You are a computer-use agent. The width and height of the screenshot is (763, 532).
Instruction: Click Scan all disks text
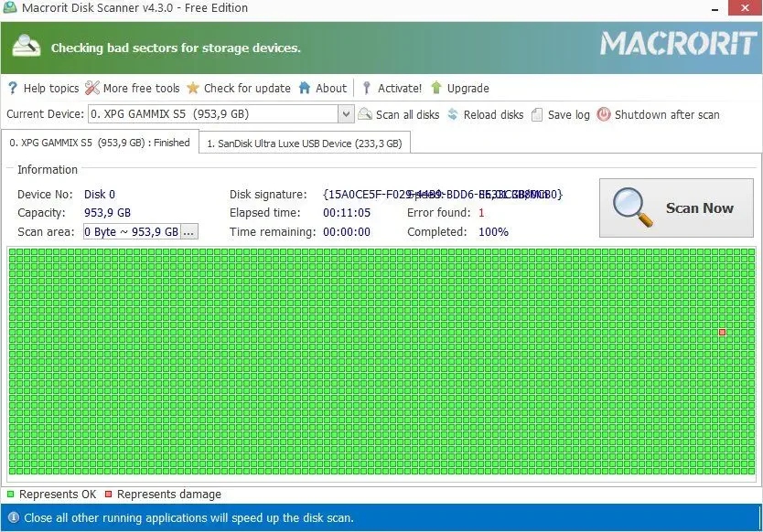(407, 115)
